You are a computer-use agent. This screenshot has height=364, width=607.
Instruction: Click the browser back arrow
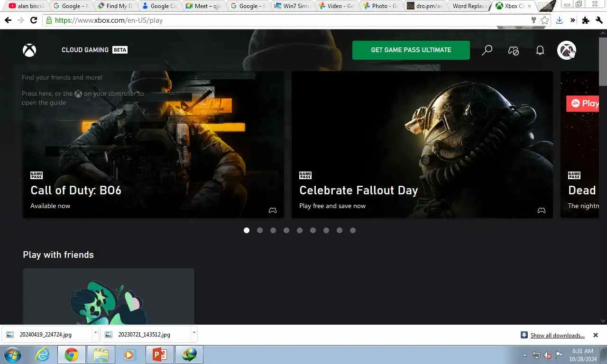(x=8, y=20)
